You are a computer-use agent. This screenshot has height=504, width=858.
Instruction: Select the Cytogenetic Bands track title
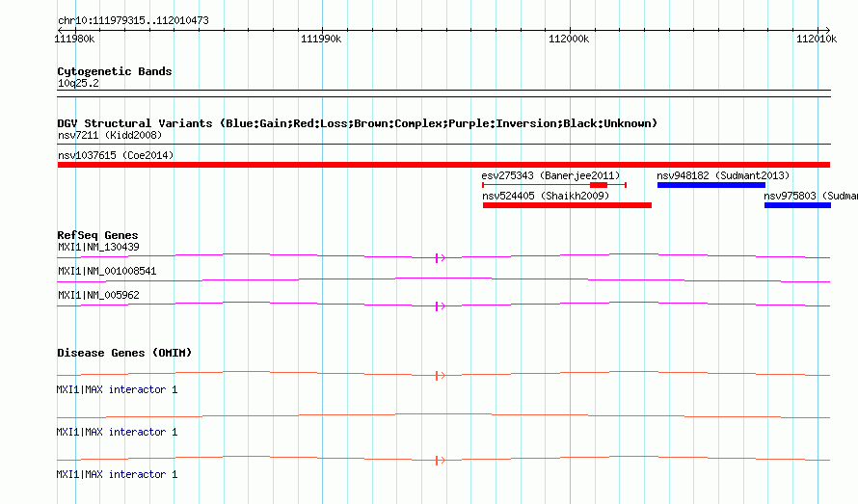click(115, 71)
